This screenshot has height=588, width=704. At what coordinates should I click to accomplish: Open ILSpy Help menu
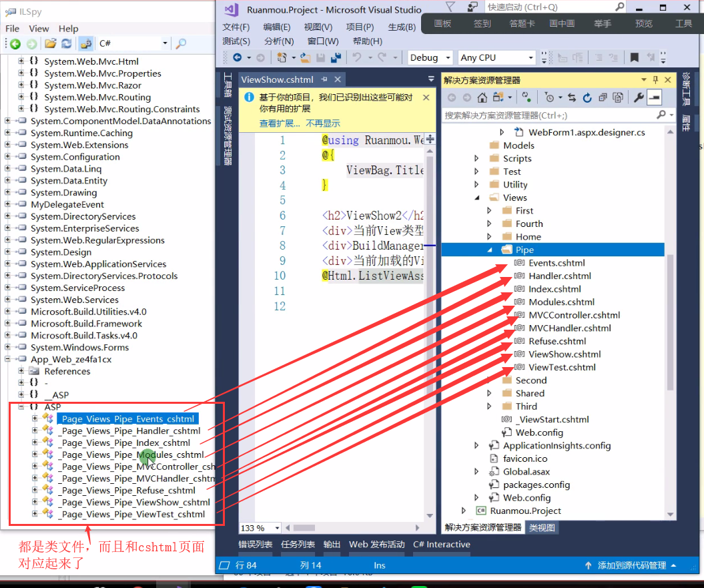click(68, 28)
